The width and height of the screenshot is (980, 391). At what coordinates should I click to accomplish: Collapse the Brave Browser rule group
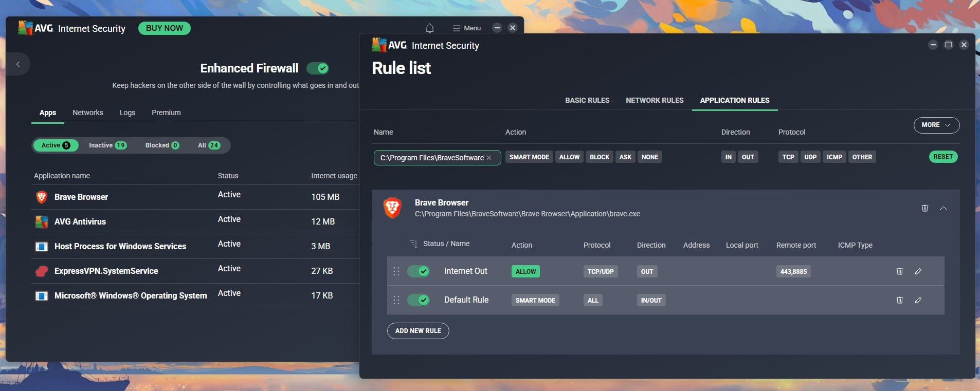coord(943,208)
